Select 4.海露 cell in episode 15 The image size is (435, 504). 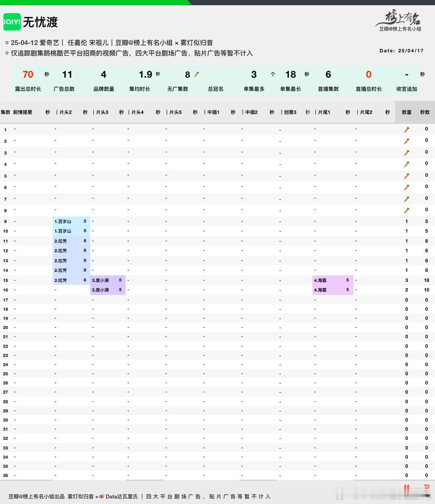tap(333, 280)
